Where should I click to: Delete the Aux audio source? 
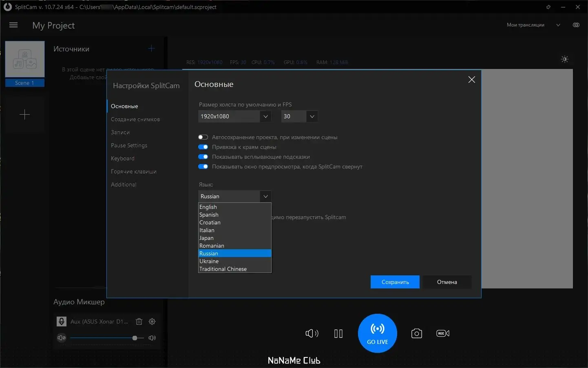[x=139, y=321]
